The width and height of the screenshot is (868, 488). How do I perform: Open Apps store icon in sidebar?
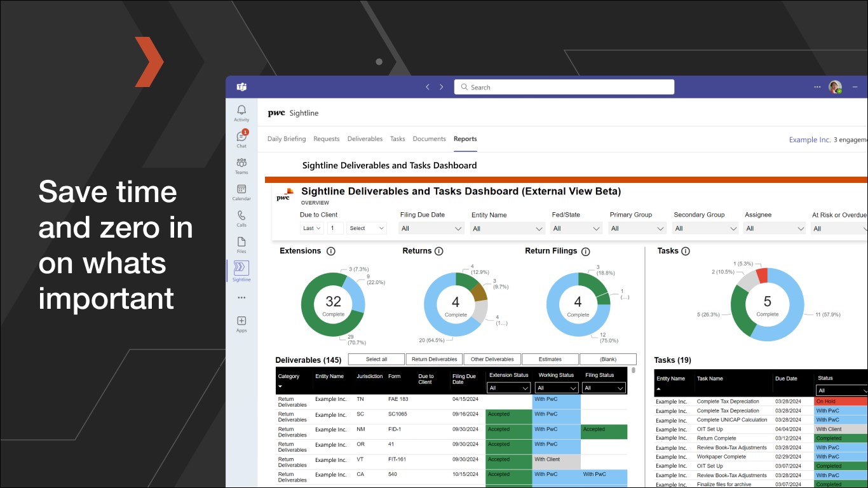click(241, 323)
